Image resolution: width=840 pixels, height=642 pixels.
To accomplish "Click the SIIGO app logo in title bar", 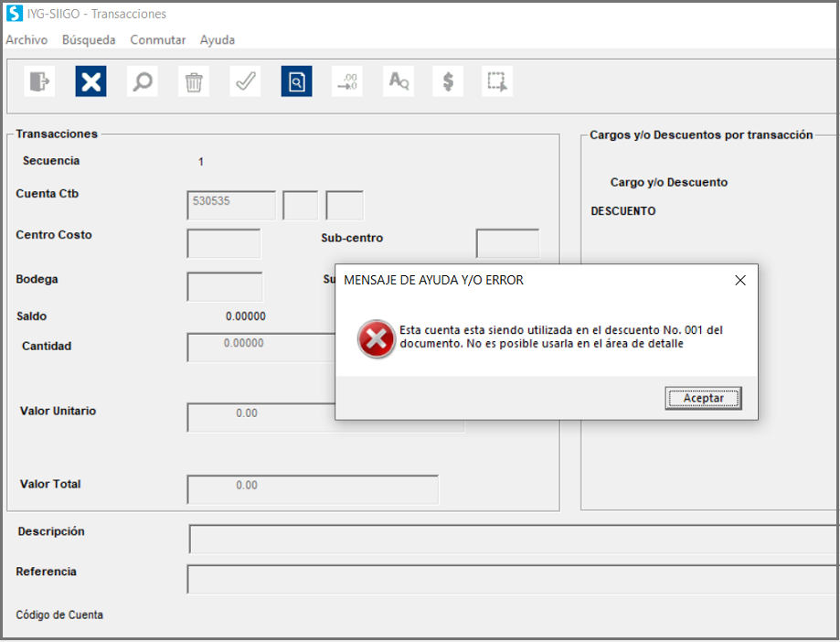I will 15,14.
